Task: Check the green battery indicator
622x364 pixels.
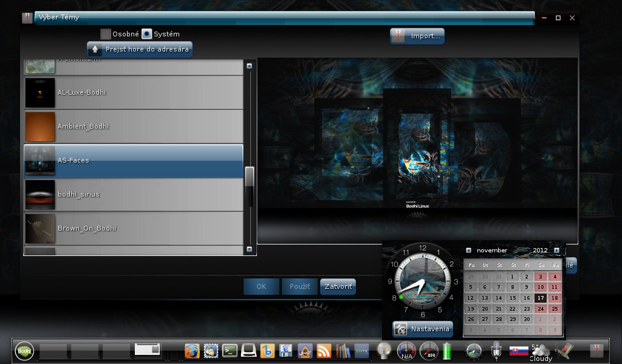Action: (x=447, y=351)
